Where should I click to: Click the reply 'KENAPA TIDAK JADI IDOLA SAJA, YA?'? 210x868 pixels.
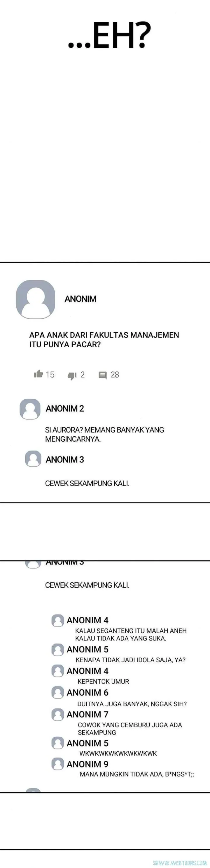pyautogui.click(x=131, y=660)
